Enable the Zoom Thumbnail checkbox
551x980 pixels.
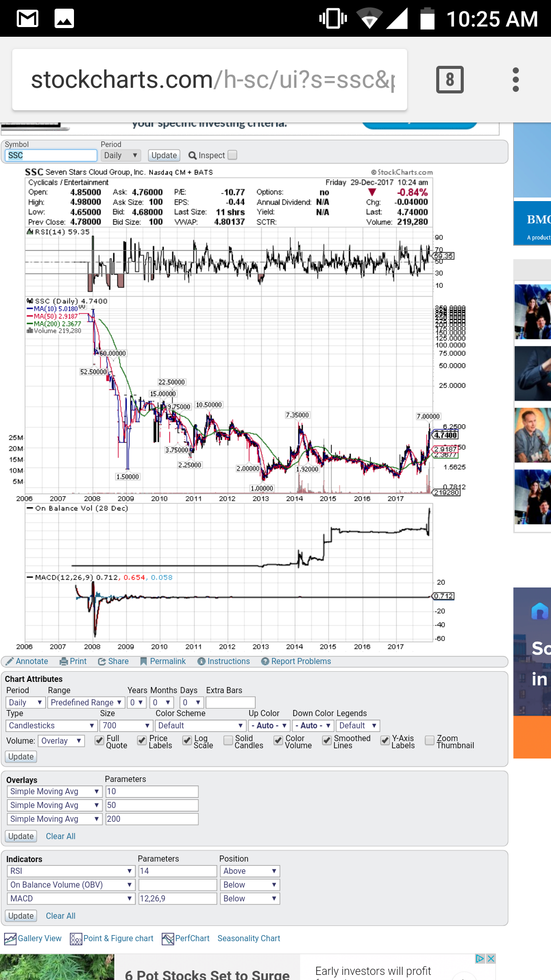430,741
